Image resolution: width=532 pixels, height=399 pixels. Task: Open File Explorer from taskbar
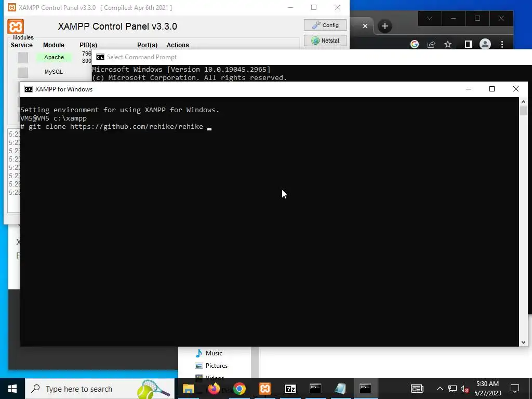[x=188, y=389]
